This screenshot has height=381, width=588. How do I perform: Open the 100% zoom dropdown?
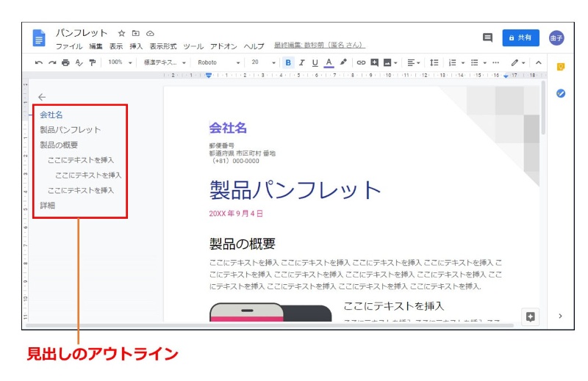point(120,63)
